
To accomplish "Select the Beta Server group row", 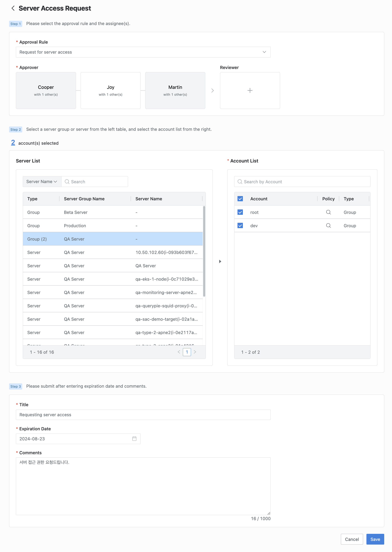I will (x=113, y=212).
